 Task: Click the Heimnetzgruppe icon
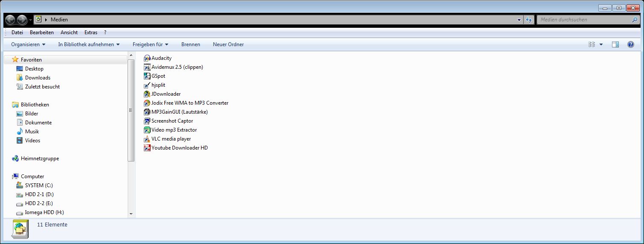pyautogui.click(x=15, y=159)
